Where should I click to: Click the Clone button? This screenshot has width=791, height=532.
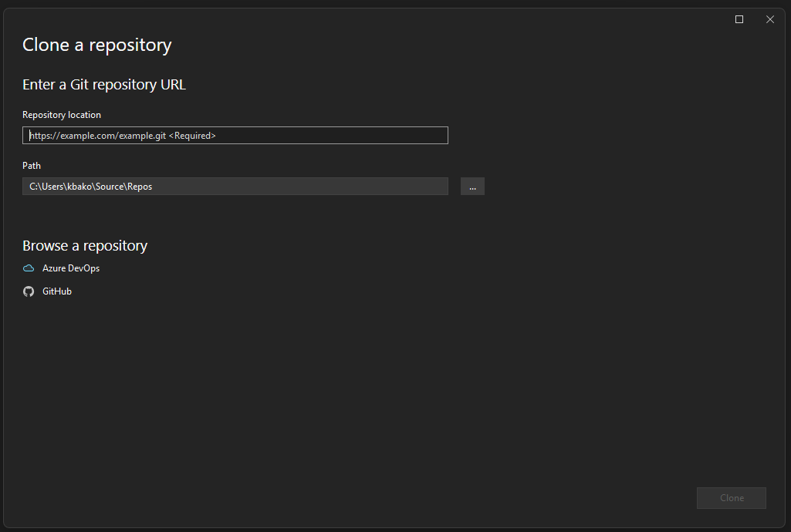click(732, 498)
